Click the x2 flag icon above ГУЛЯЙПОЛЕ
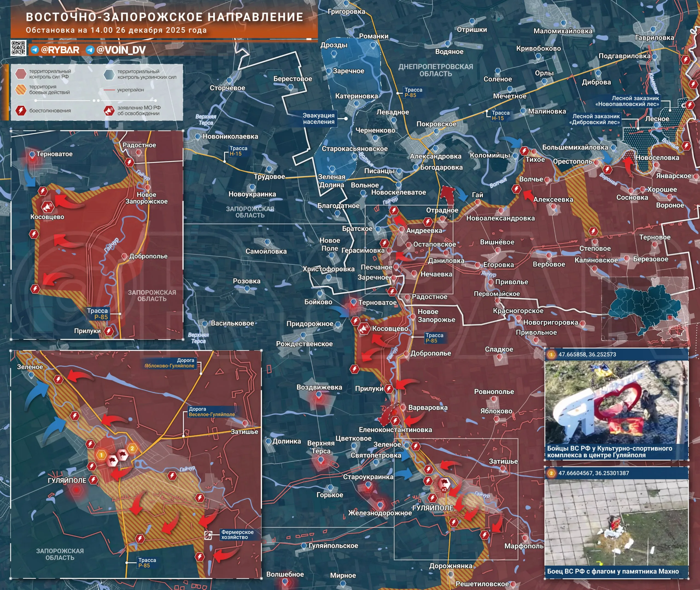700x590 pixels. (x=444, y=484)
